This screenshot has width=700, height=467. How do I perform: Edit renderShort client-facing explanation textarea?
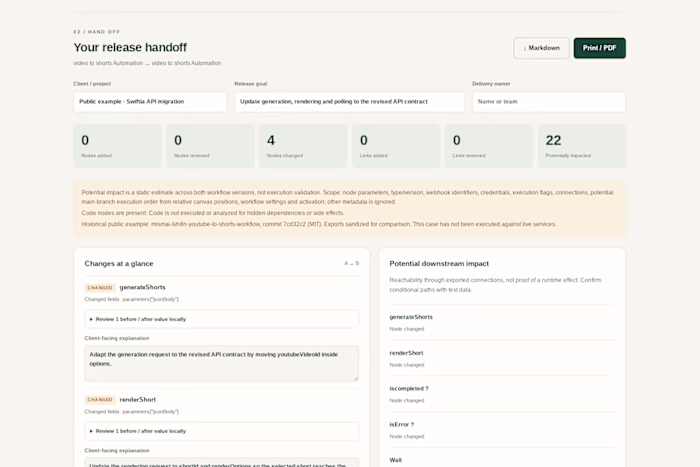tap(221, 462)
